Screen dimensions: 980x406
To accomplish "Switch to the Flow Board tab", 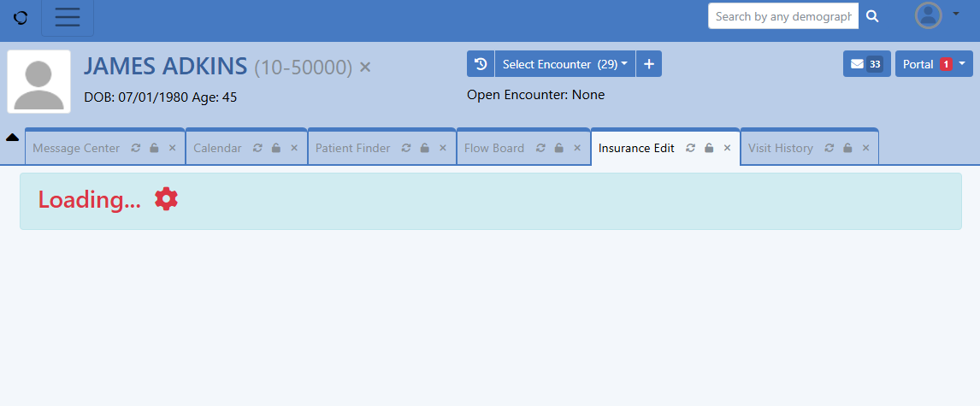I will 494,148.
